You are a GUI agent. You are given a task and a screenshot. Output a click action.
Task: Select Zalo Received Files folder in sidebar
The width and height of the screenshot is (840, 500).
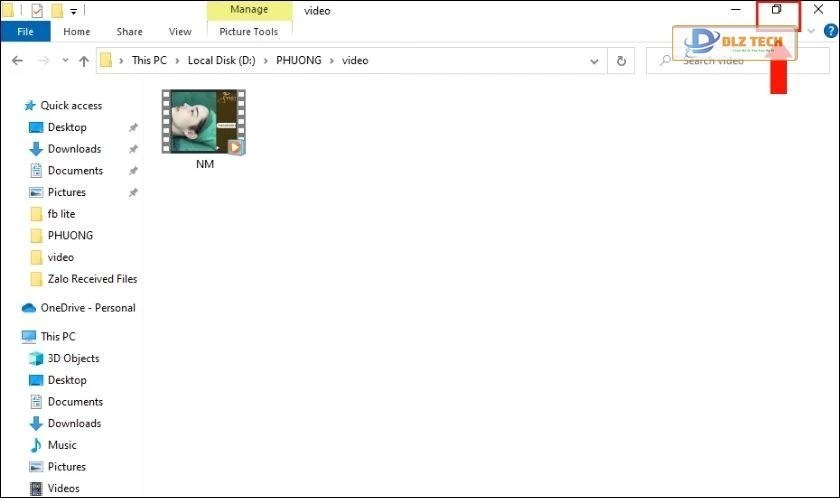pyautogui.click(x=92, y=279)
